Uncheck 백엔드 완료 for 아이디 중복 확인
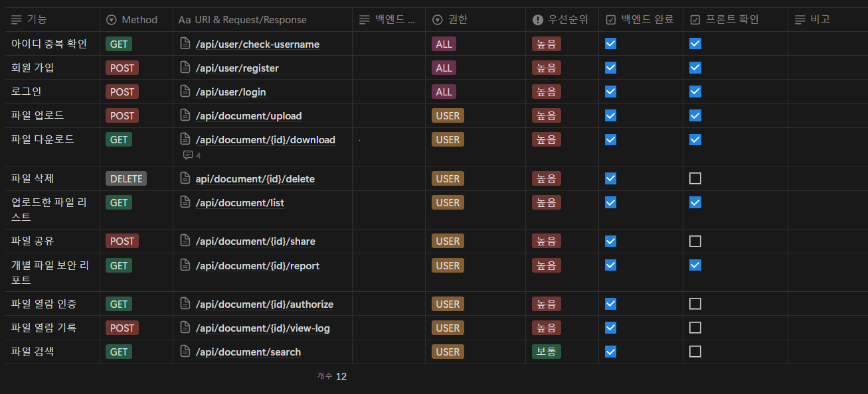 (611, 44)
